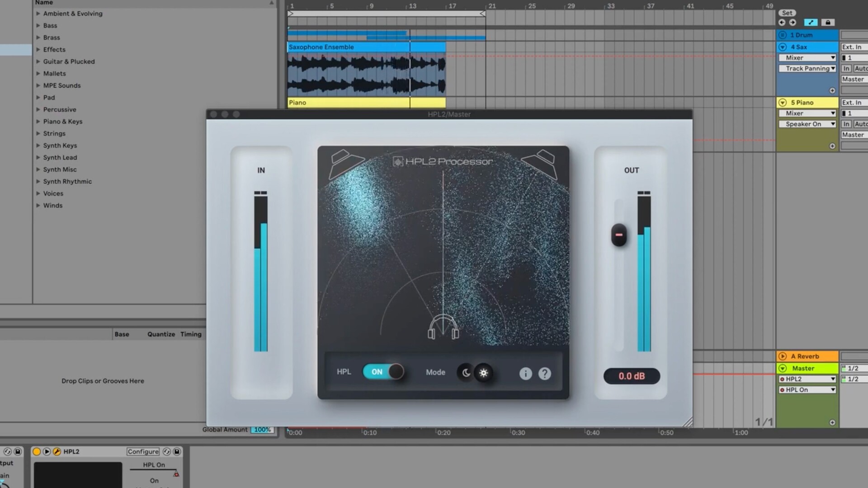Image resolution: width=868 pixels, height=488 pixels.
Task: Unfold the 1 Drum track
Action: pos(783,35)
